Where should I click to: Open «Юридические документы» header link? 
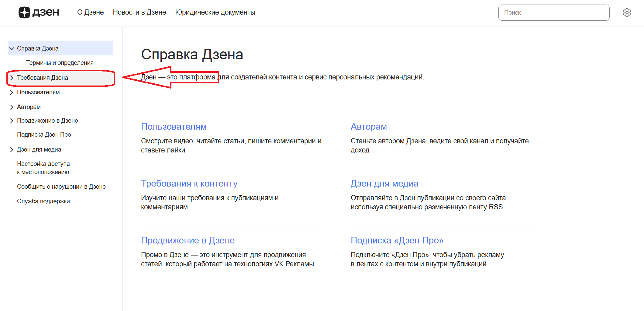point(215,12)
